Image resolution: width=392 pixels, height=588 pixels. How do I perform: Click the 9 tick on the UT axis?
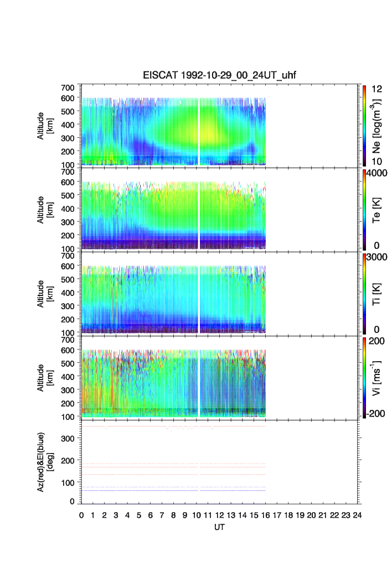pyautogui.click(x=185, y=515)
